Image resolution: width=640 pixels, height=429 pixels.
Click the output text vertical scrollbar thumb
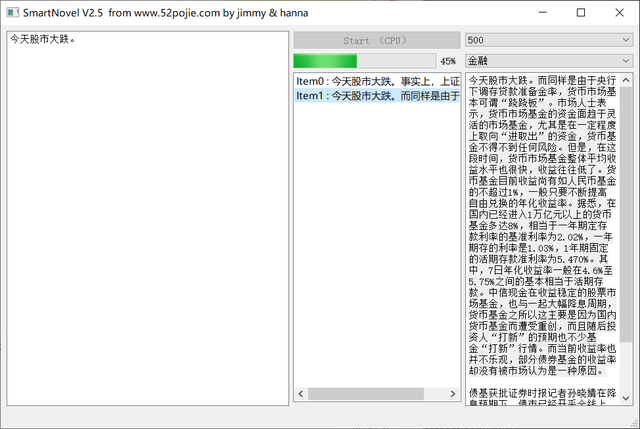click(626, 214)
